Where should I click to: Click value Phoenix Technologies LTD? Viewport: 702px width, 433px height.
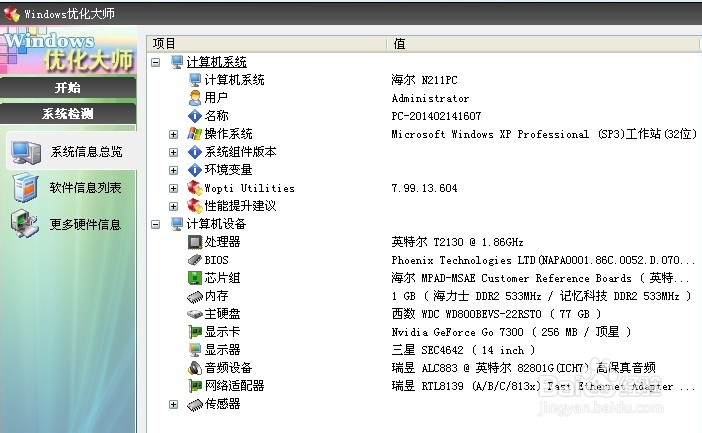point(544,260)
